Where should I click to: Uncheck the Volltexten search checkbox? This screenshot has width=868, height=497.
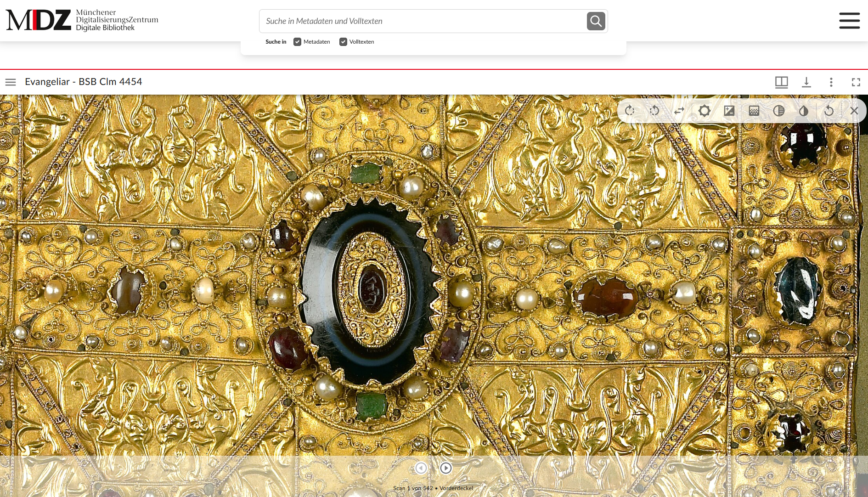click(343, 42)
